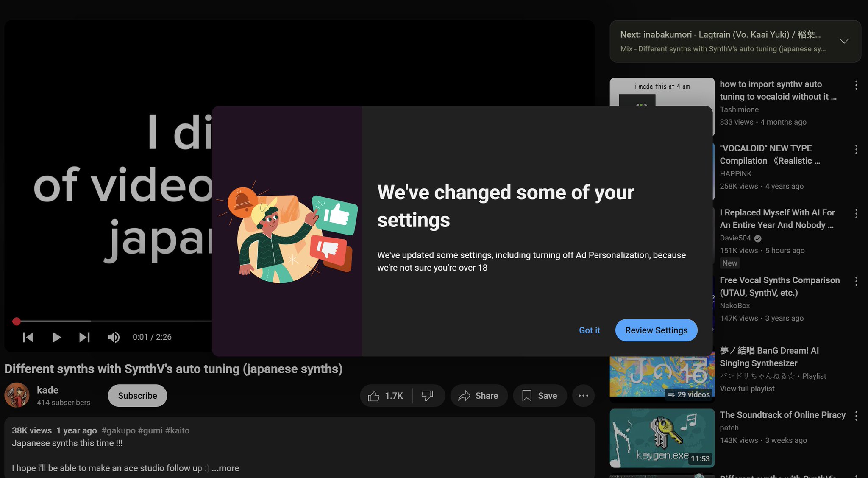Open Share options for the video
The height and width of the screenshot is (478, 868).
coord(479,396)
